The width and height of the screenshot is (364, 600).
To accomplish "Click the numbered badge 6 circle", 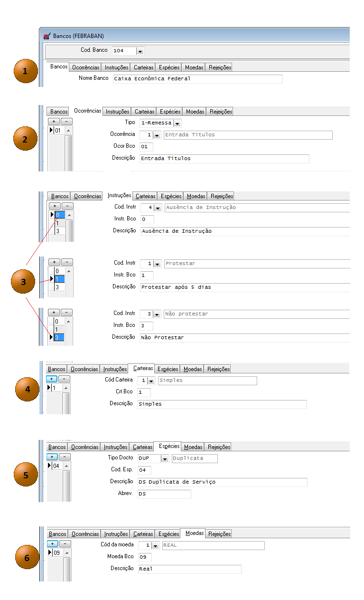I will click(27, 557).
